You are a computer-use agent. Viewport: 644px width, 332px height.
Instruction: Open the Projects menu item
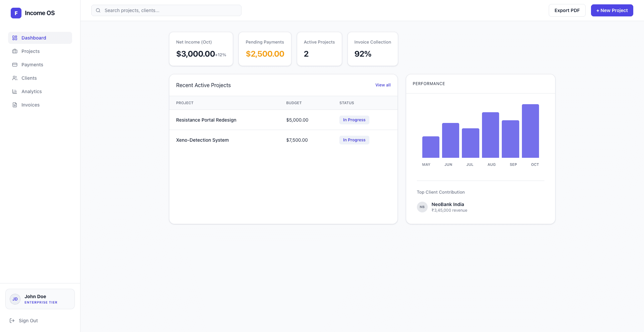click(40, 51)
